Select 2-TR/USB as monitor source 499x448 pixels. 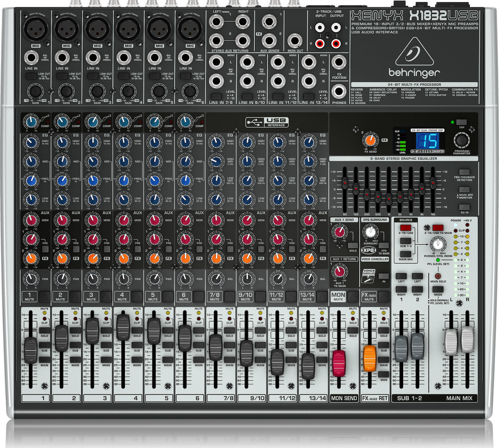click(x=405, y=228)
